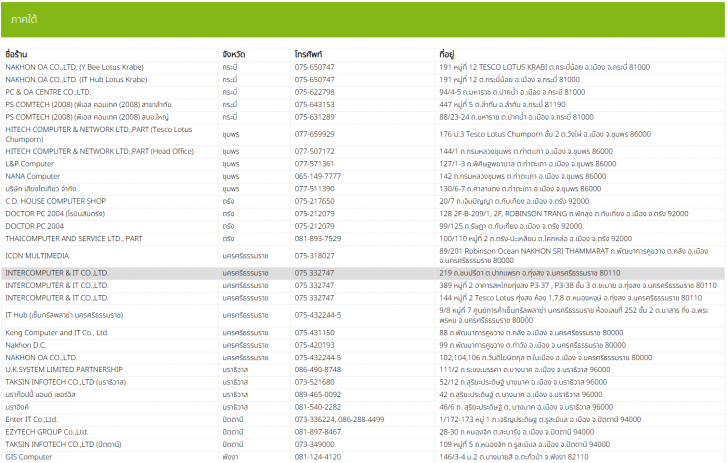
Task: Click phone number 065-149-7777
Action: point(318,176)
